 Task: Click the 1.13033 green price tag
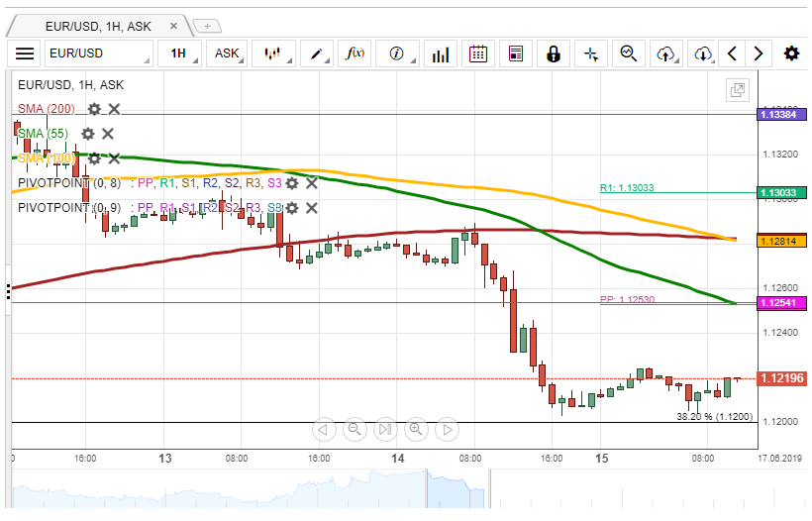tap(782, 193)
